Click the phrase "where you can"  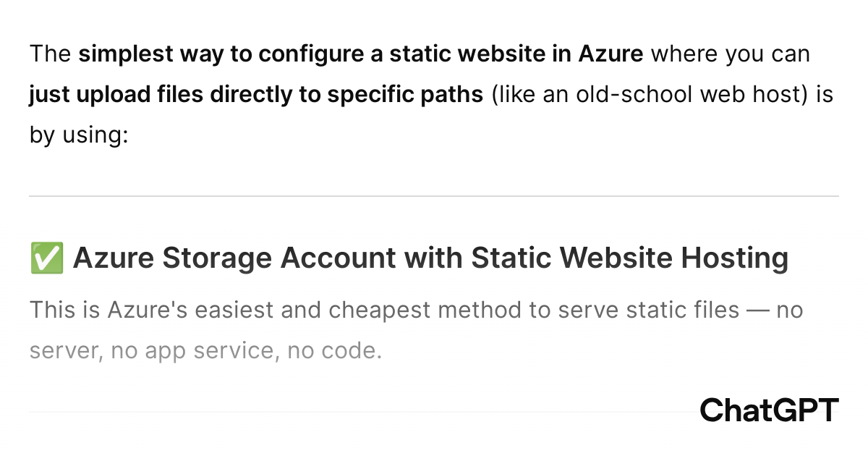coord(731,54)
